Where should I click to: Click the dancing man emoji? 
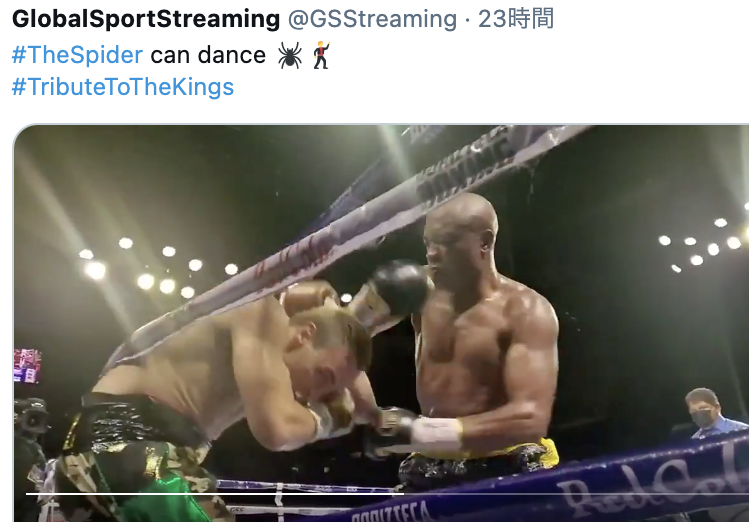pyautogui.click(x=321, y=55)
